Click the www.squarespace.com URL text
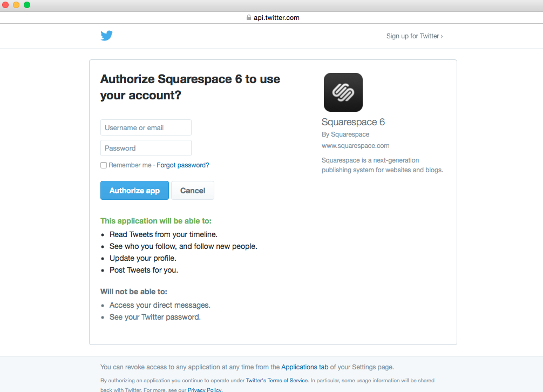This screenshot has width=543, height=392. click(x=355, y=146)
